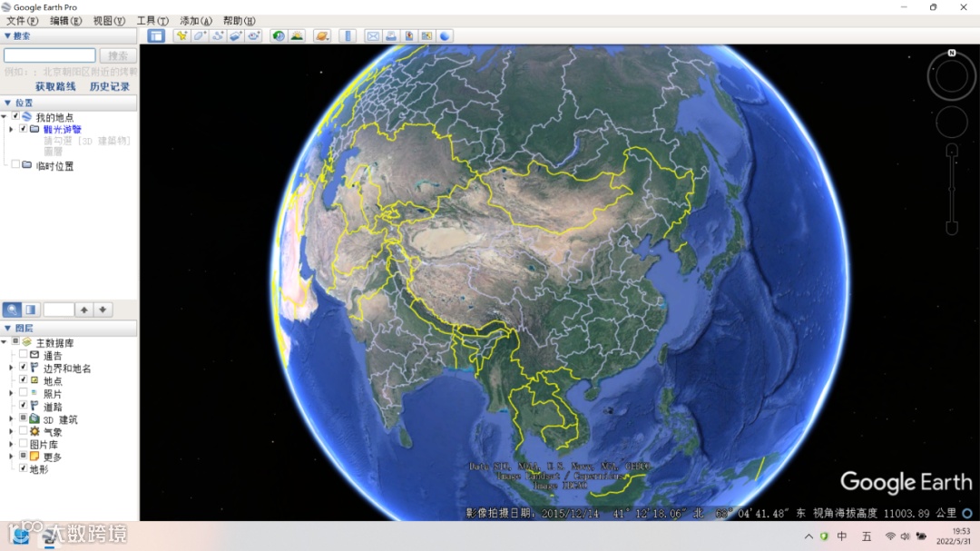Click the streaming status ring in status bar

(967, 514)
